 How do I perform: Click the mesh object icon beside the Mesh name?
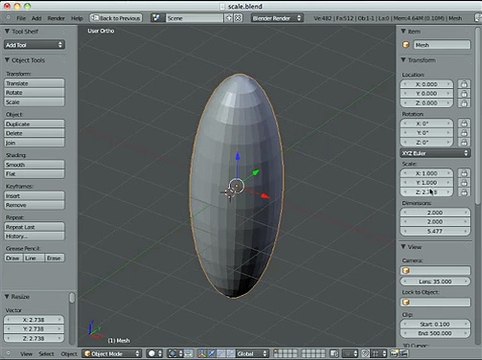click(406, 45)
